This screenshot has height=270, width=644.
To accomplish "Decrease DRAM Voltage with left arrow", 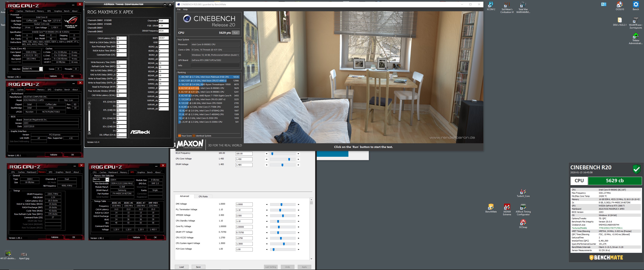I will [x=267, y=165].
